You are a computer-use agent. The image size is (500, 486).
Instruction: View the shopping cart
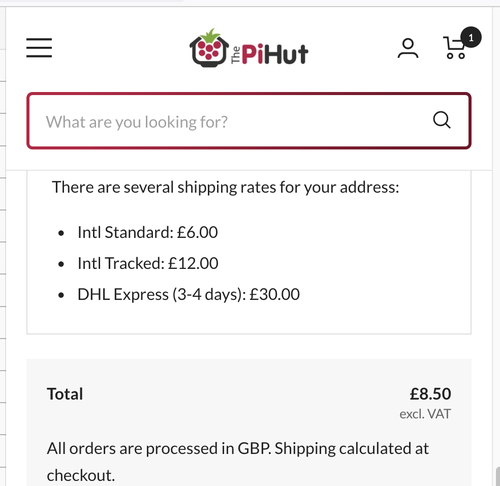click(x=454, y=48)
